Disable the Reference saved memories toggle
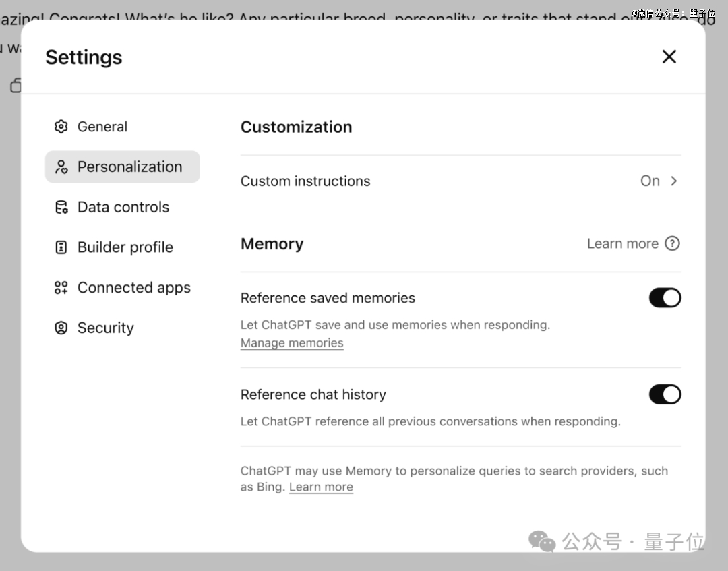The height and width of the screenshot is (571, 728). tap(665, 298)
